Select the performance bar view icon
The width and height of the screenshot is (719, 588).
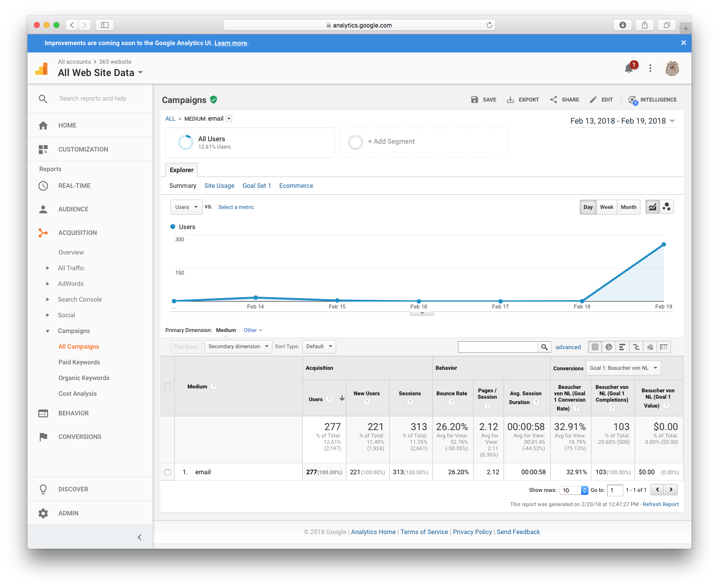622,347
